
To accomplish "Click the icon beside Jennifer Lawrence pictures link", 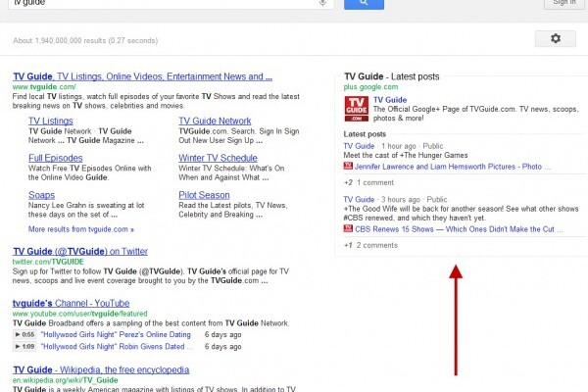I will tap(348, 166).
